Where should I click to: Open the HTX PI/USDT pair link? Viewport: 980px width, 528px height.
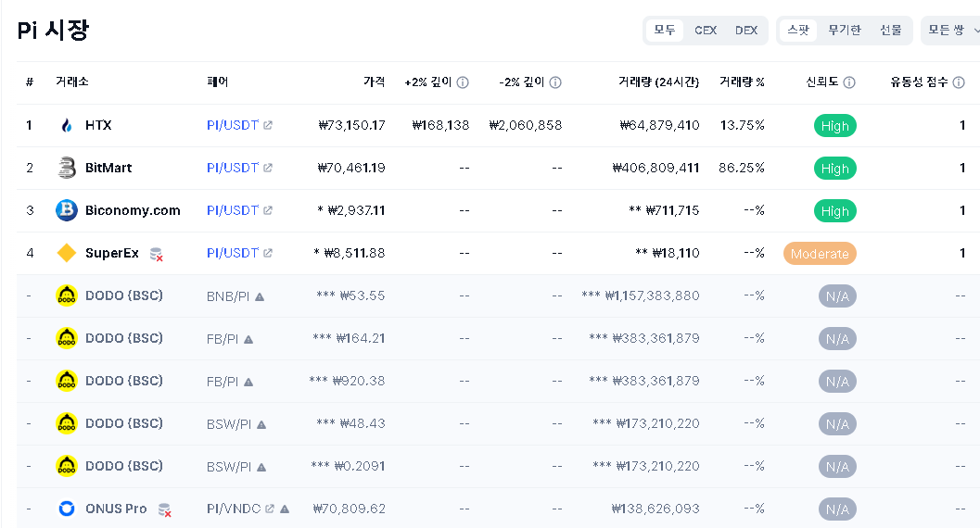pyautogui.click(x=233, y=125)
